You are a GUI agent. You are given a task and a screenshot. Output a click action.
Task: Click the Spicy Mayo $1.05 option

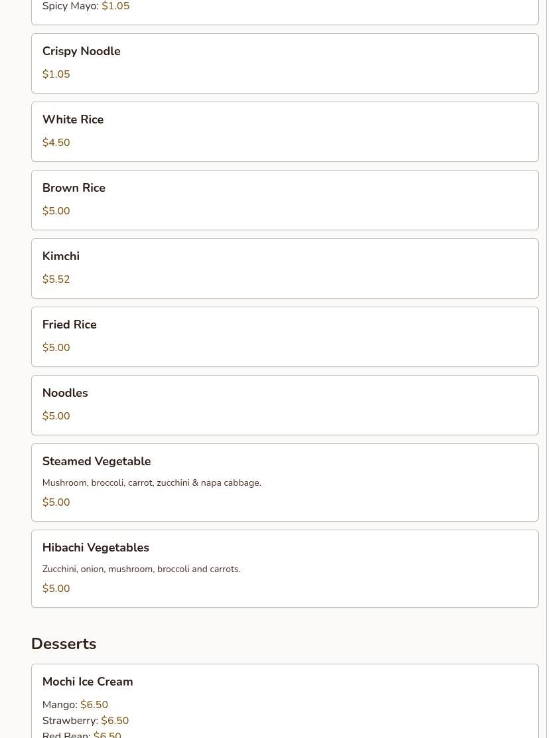86,7
